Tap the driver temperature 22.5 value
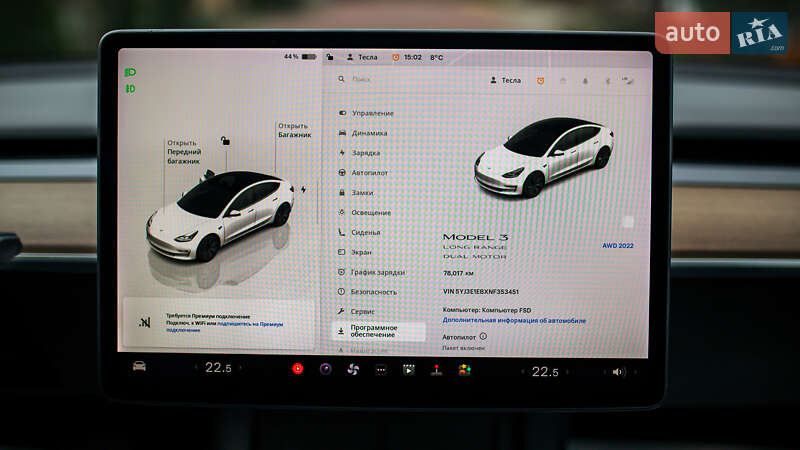This screenshot has height=450, width=800. coord(218,368)
